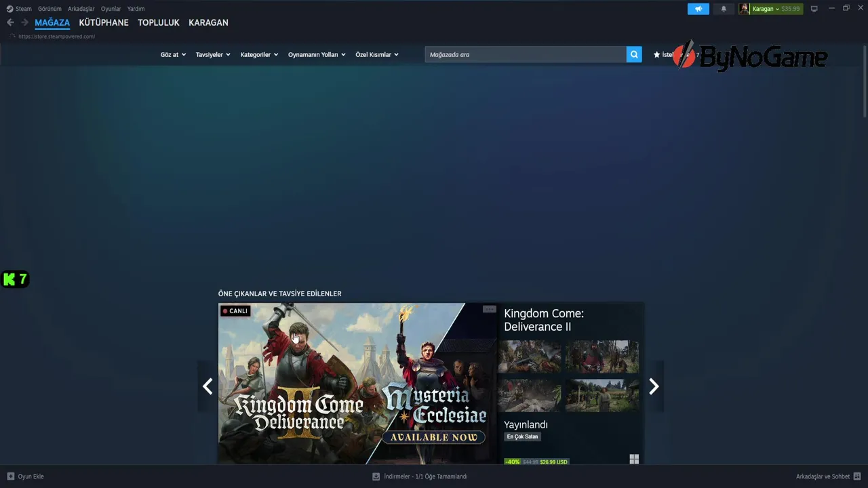Viewport: 868px width, 488px height.
Task: Open the Yardım menu
Action: (136, 9)
